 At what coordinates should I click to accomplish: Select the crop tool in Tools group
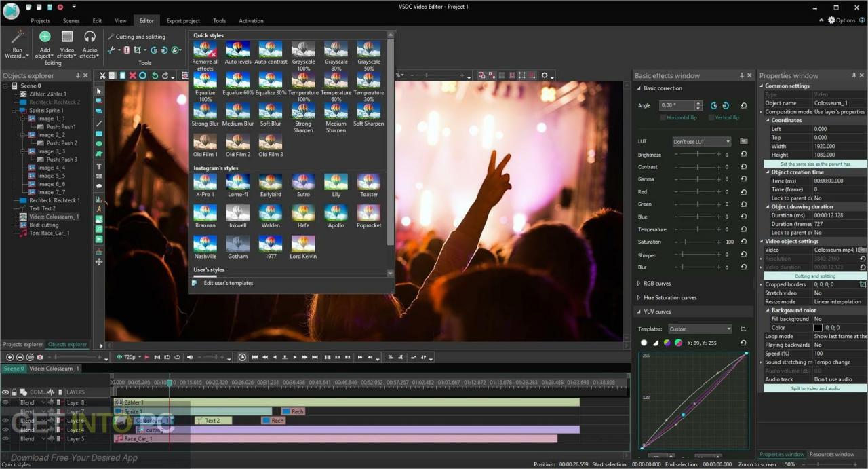pyautogui.click(x=138, y=50)
